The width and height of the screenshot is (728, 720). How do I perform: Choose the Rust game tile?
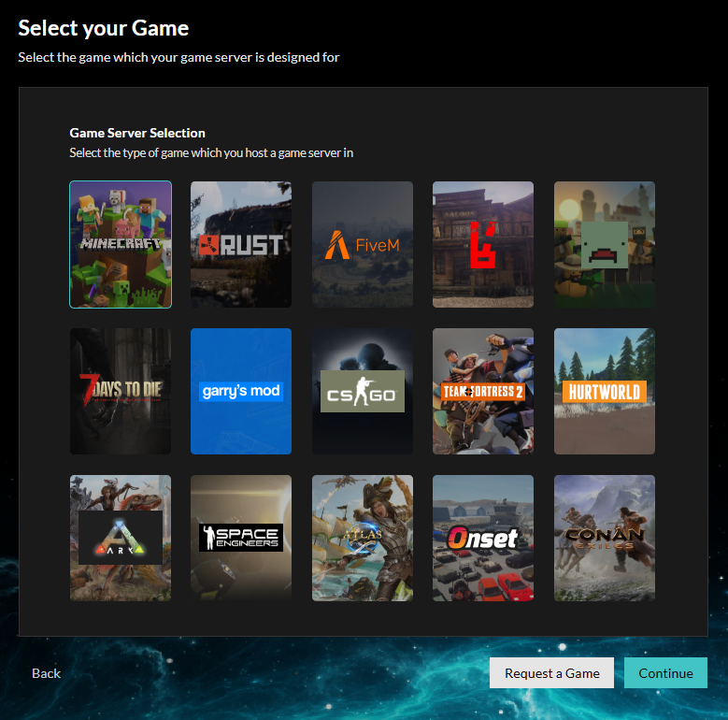(241, 244)
